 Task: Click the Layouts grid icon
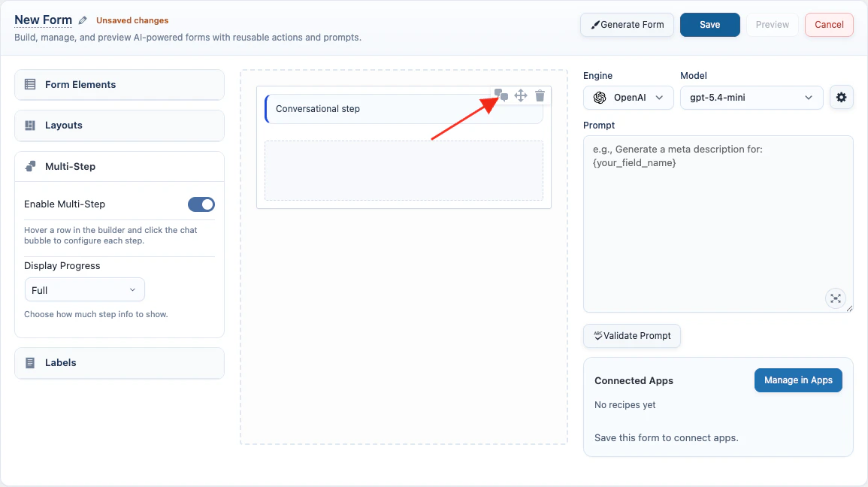[29, 125]
